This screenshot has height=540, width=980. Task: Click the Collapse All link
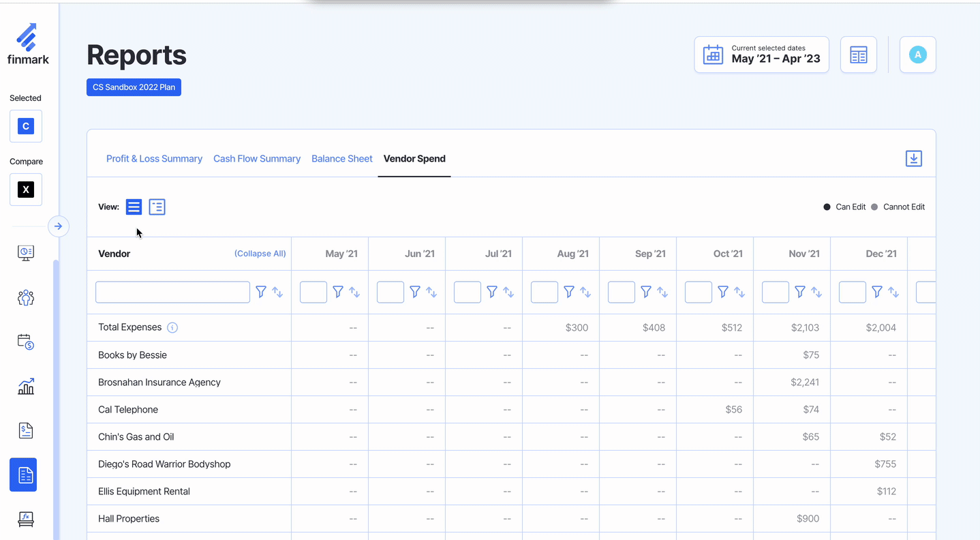(260, 254)
